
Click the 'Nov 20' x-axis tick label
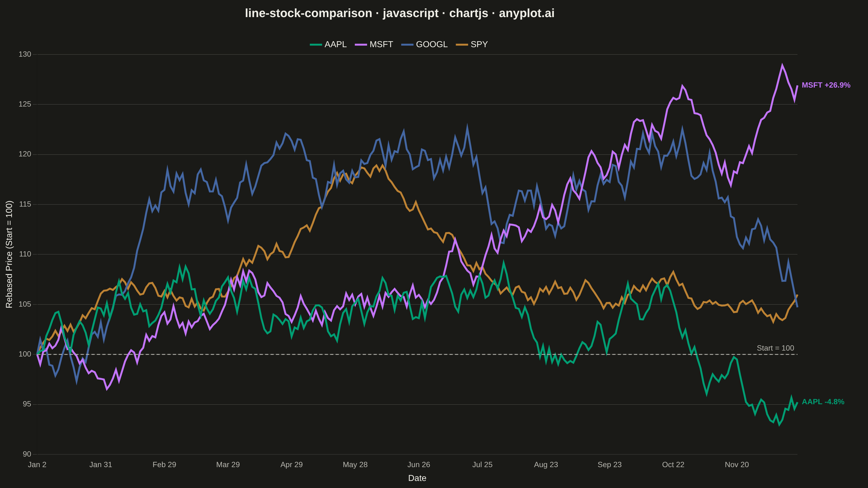pyautogui.click(x=737, y=465)
